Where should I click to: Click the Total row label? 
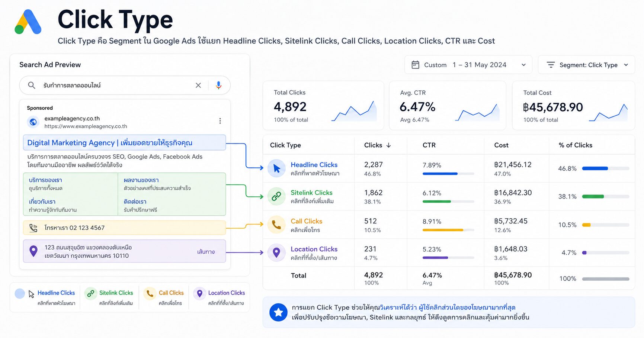(x=298, y=276)
